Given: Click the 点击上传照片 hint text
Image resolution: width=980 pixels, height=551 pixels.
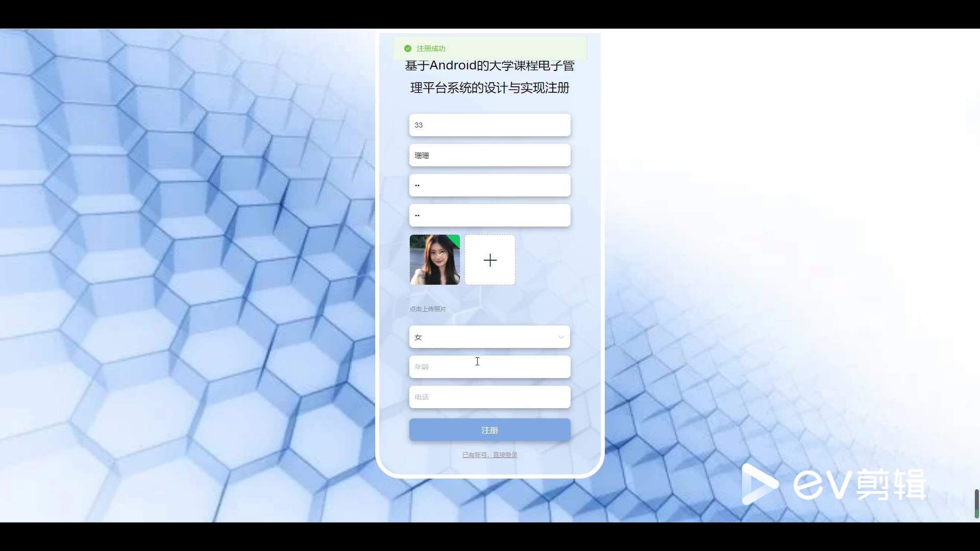Looking at the screenshot, I should click(428, 309).
